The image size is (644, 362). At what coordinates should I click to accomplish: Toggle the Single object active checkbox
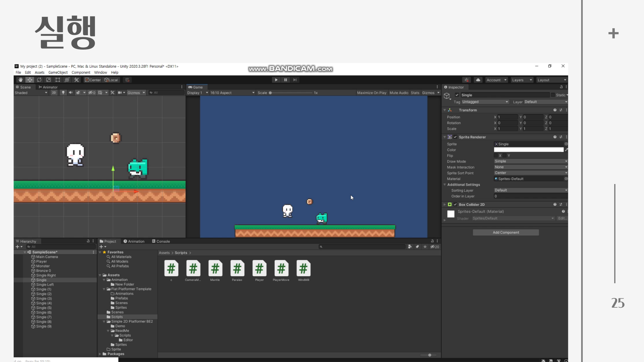[x=457, y=95]
